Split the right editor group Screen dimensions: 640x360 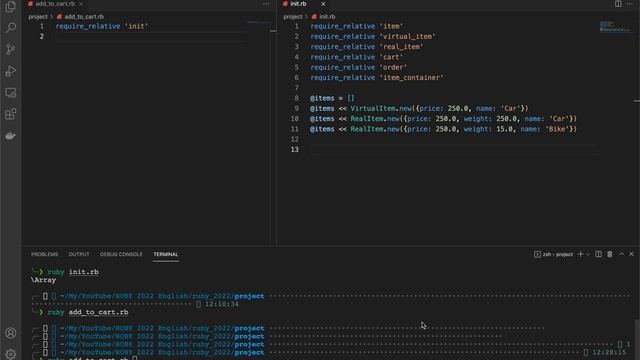coord(618,4)
